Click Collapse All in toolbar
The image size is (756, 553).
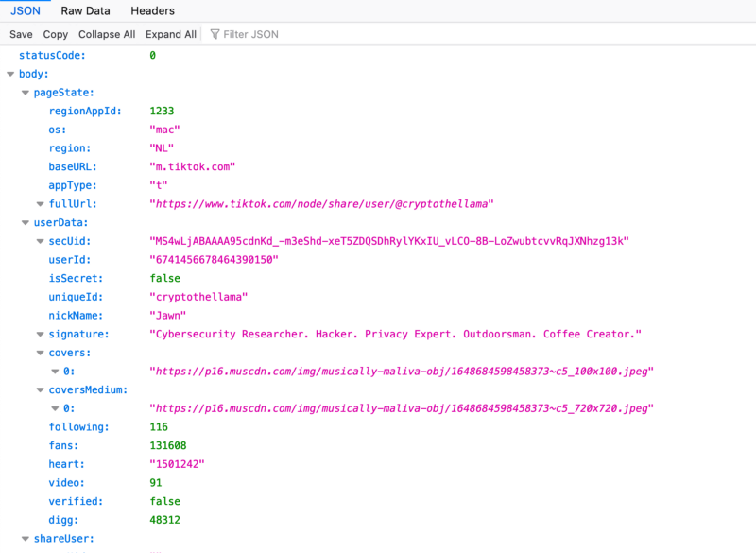(x=107, y=34)
